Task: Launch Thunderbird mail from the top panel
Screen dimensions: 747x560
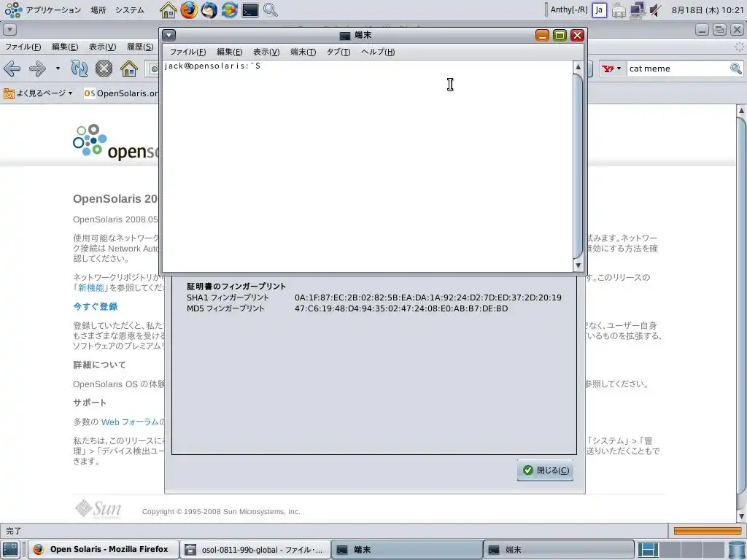Action: click(x=209, y=9)
